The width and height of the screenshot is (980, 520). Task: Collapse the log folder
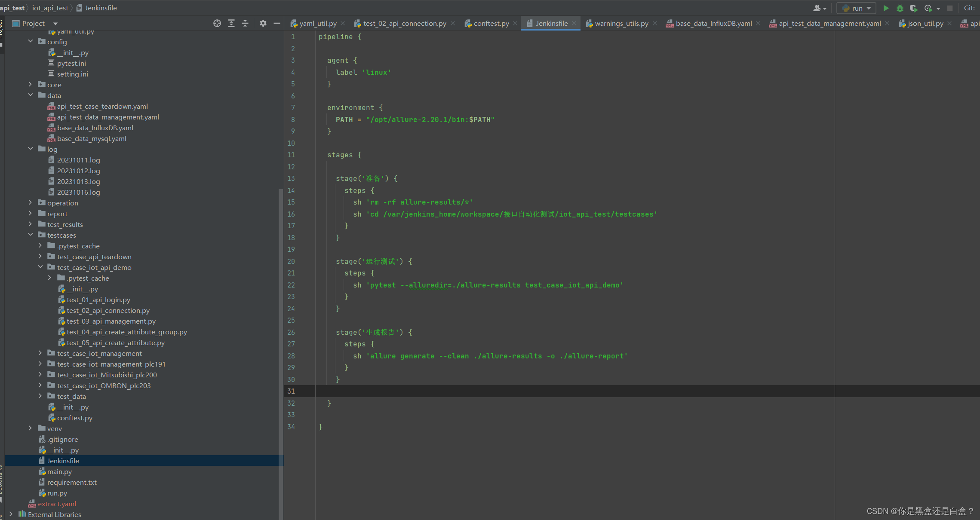tap(31, 149)
